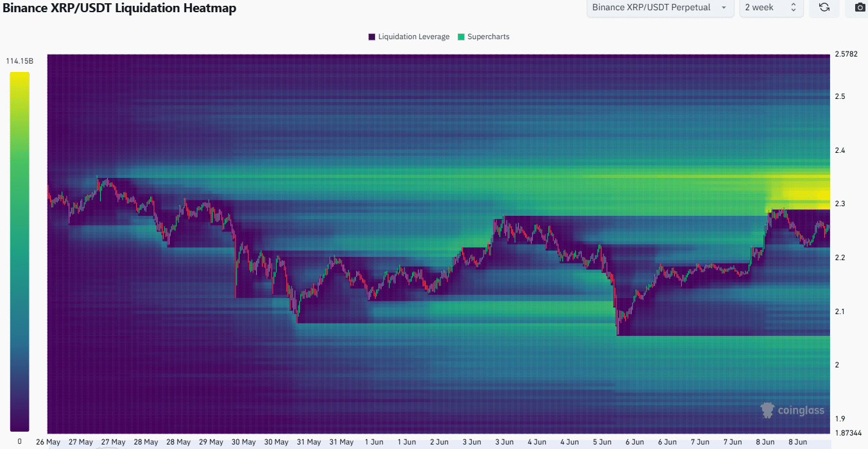Click the 2 Jun date axis label
Image resolution: width=868 pixels, height=449 pixels.
click(x=439, y=442)
